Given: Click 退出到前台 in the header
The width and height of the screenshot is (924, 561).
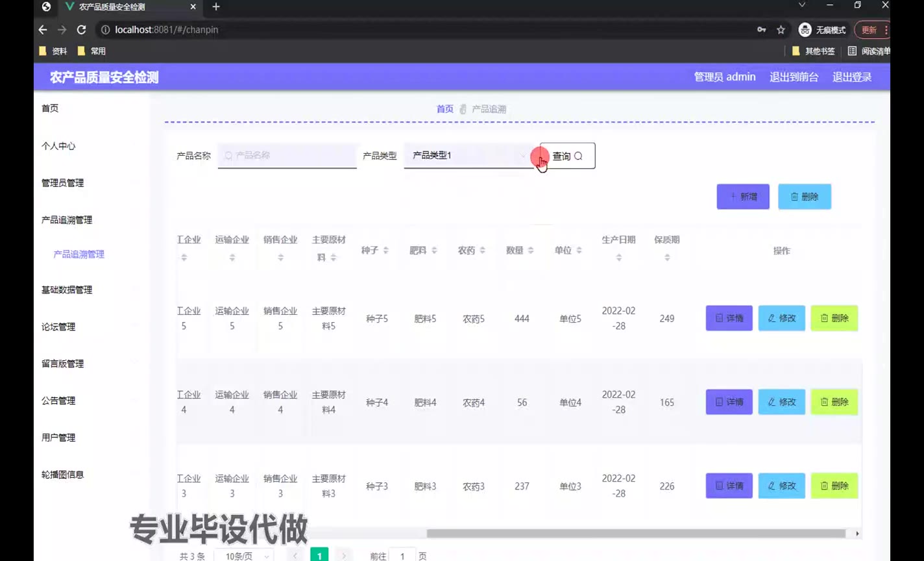Looking at the screenshot, I should click(x=794, y=77).
